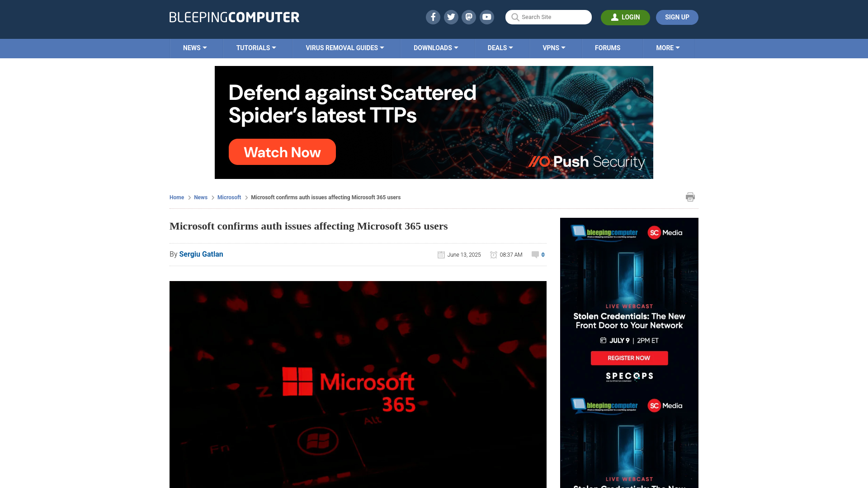Click the calendar icon beside June 13, 2025
Viewport: 868px width, 488px height.
pyautogui.click(x=441, y=255)
